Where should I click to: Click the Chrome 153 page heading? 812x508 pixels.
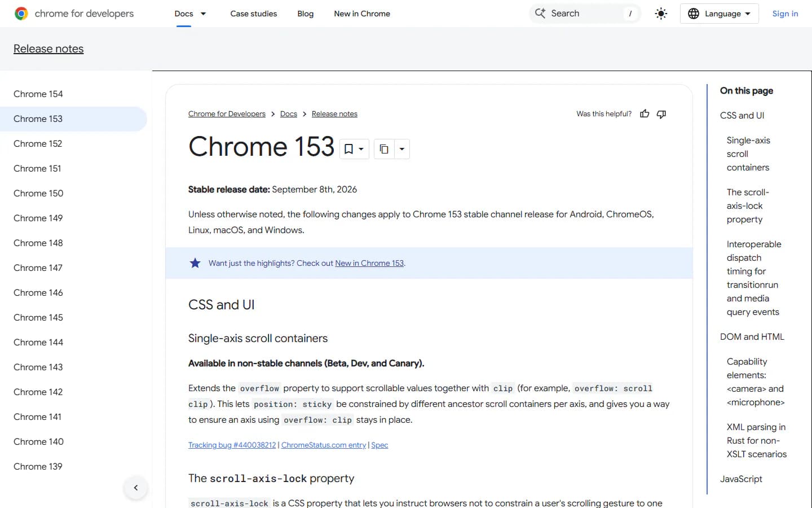pyautogui.click(x=262, y=147)
